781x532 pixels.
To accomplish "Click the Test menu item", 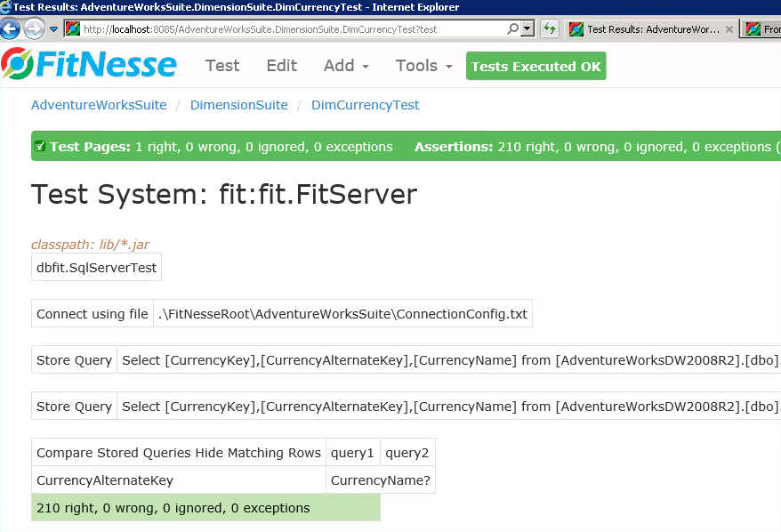I will tap(222, 66).
